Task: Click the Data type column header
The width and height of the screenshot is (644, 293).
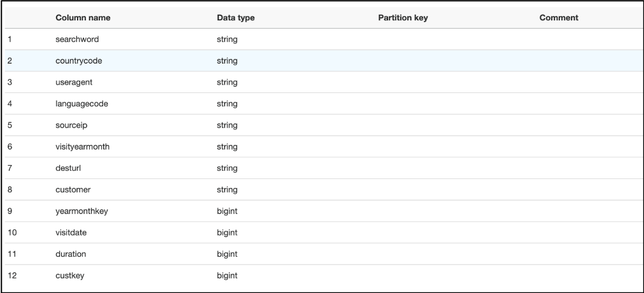Action: tap(235, 18)
